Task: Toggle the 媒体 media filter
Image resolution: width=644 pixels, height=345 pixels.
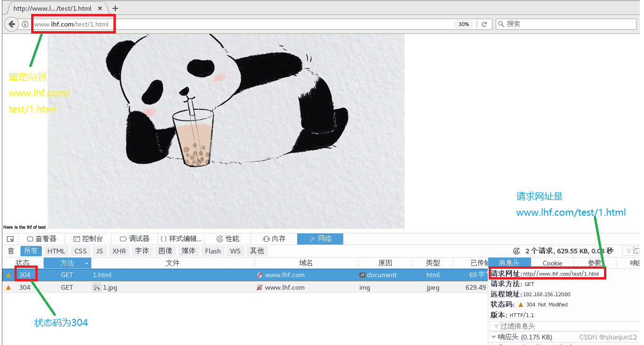Action: [x=189, y=251]
